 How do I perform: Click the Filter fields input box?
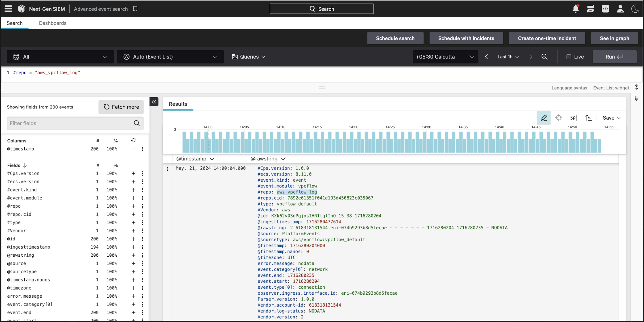[70, 123]
